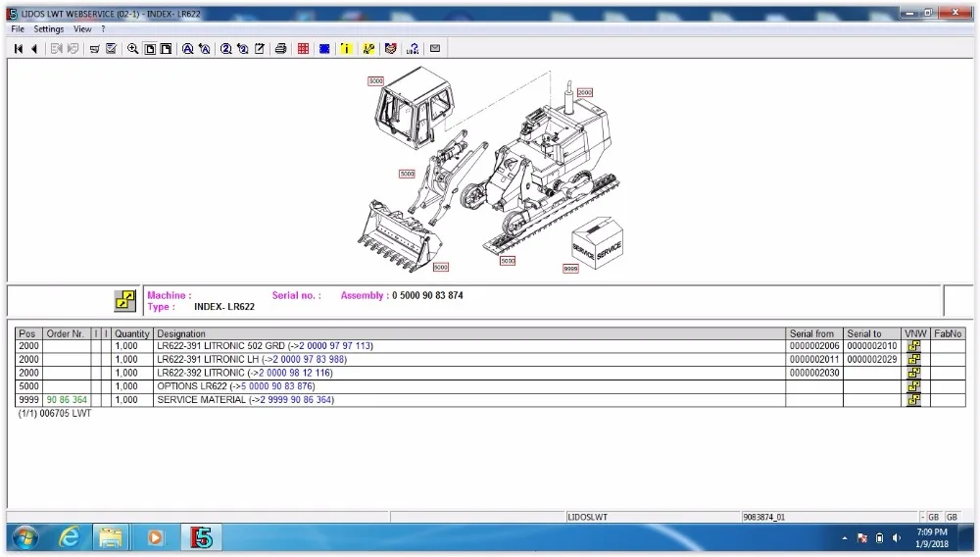
Task: Show hidden tray icons arrow
Action: coord(845,538)
